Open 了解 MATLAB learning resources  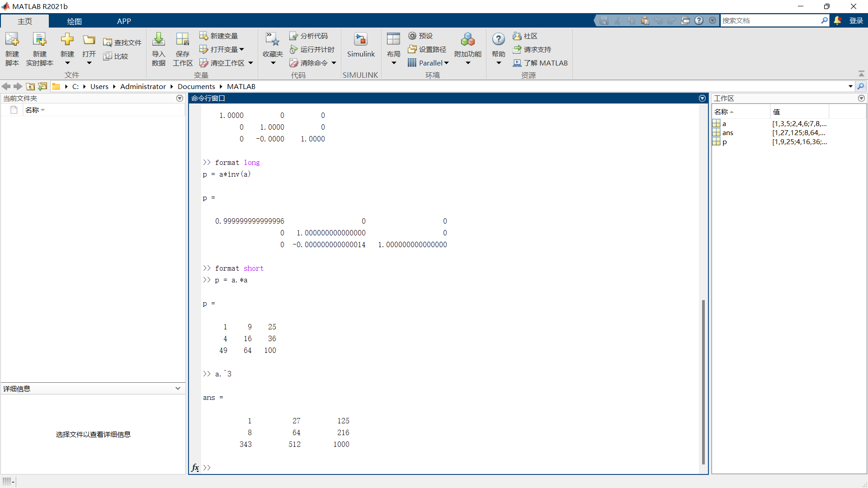(x=540, y=63)
